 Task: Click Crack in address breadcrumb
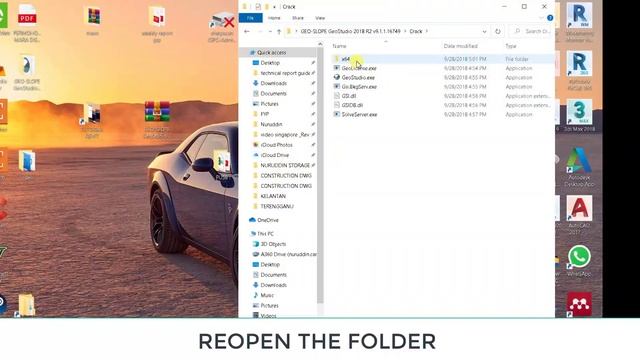click(416, 31)
